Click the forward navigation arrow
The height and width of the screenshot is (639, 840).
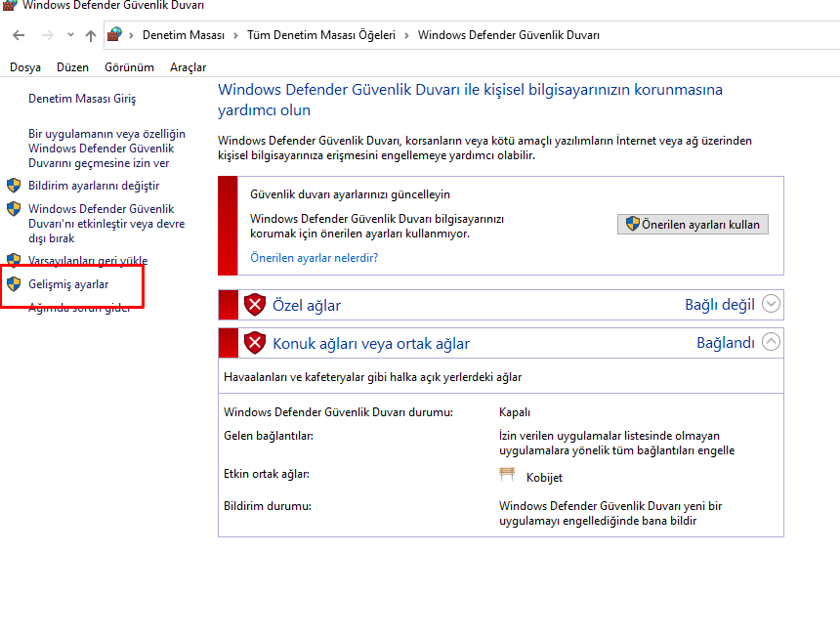point(48,35)
